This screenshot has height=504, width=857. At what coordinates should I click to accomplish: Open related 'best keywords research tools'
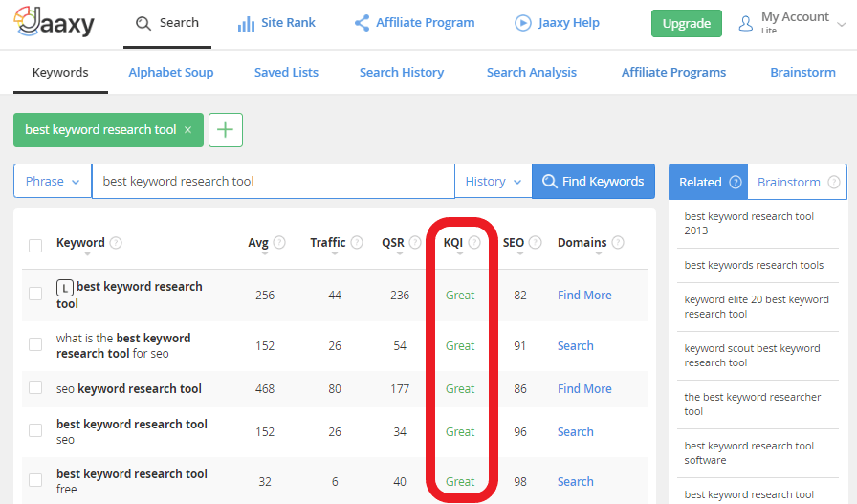tap(754, 265)
